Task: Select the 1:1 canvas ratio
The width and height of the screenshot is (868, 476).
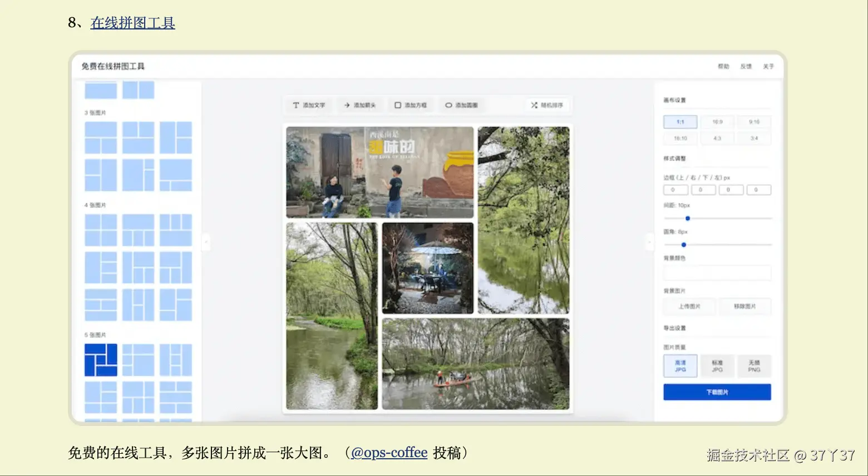Action: pos(680,122)
